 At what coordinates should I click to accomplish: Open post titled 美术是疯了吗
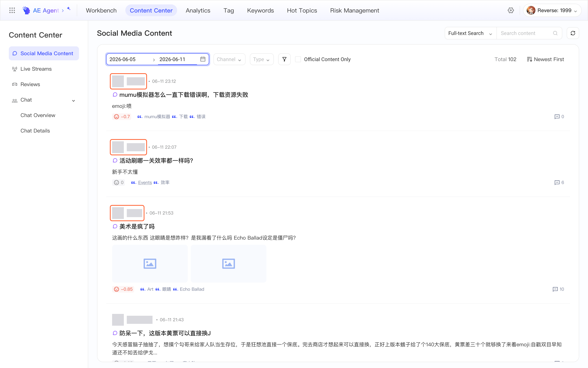(137, 226)
